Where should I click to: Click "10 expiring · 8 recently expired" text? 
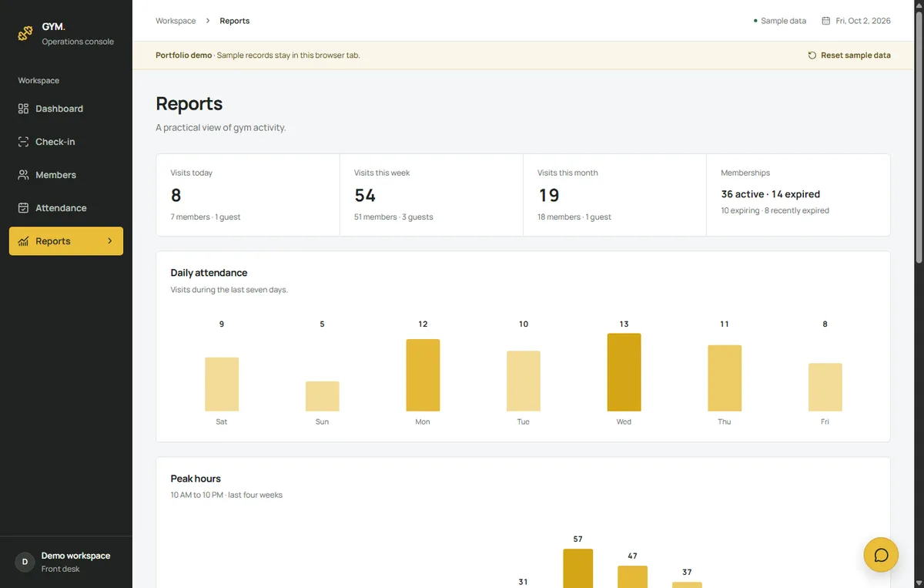click(775, 210)
